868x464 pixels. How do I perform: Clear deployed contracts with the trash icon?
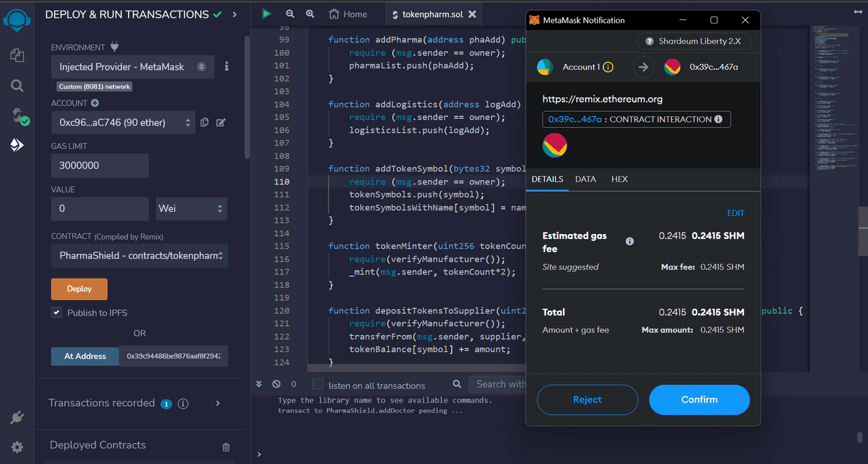pyautogui.click(x=226, y=447)
